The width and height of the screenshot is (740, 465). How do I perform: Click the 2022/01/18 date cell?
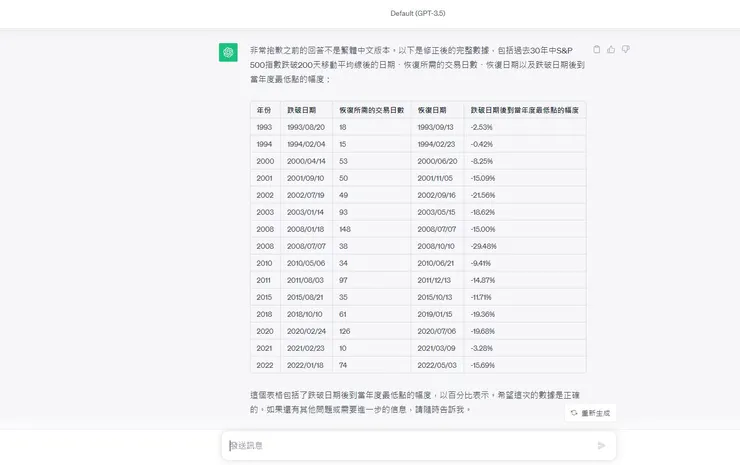(x=307, y=365)
